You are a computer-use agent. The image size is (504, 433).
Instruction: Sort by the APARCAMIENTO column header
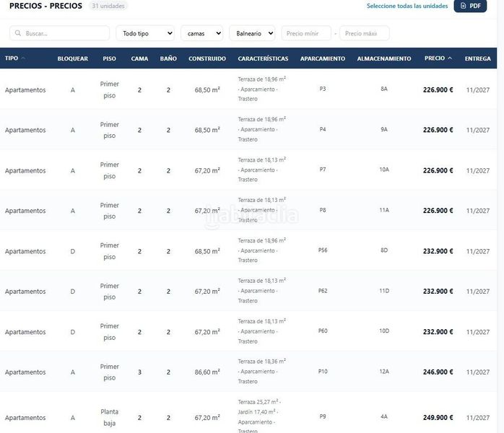click(322, 58)
